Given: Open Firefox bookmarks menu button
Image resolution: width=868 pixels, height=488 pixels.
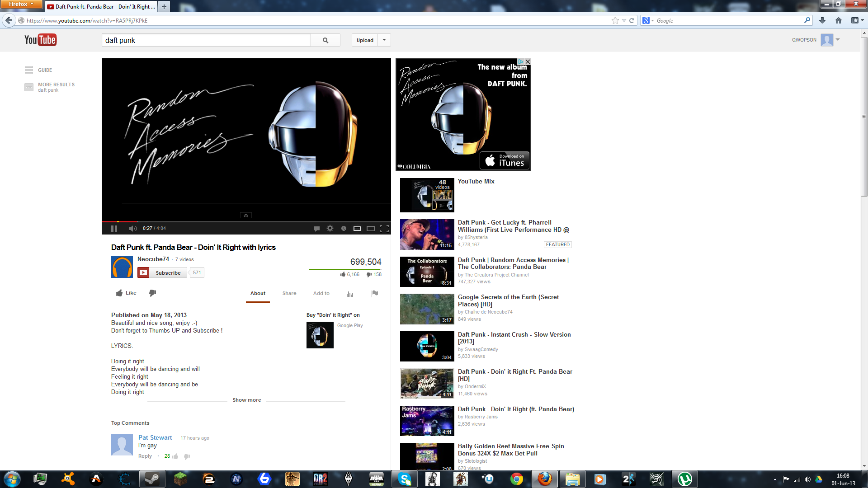Looking at the screenshot, I should (x=857, y=20).
